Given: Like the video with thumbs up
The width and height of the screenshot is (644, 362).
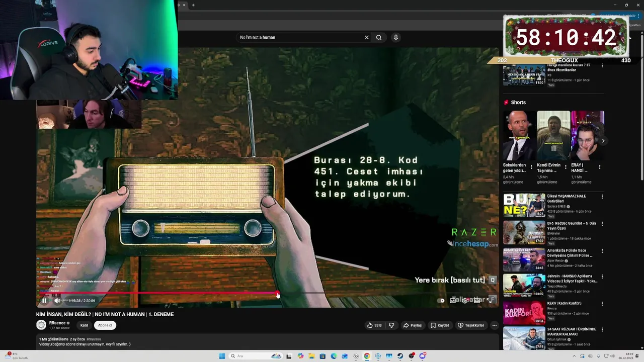Looking at the screenshot, I should pyautogui.click(x=374, y=325).
